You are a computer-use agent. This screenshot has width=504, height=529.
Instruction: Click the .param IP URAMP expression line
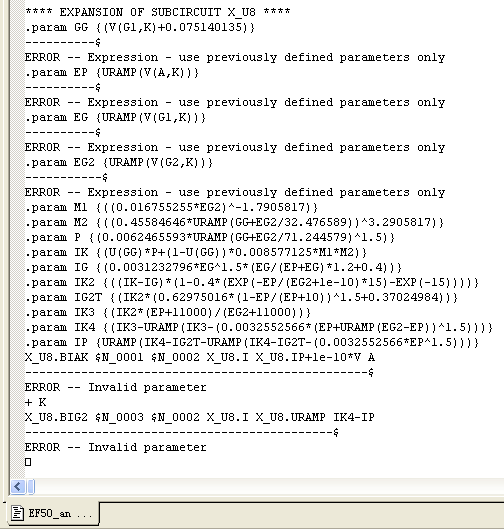pyautogui.click(x=252, y=342)
